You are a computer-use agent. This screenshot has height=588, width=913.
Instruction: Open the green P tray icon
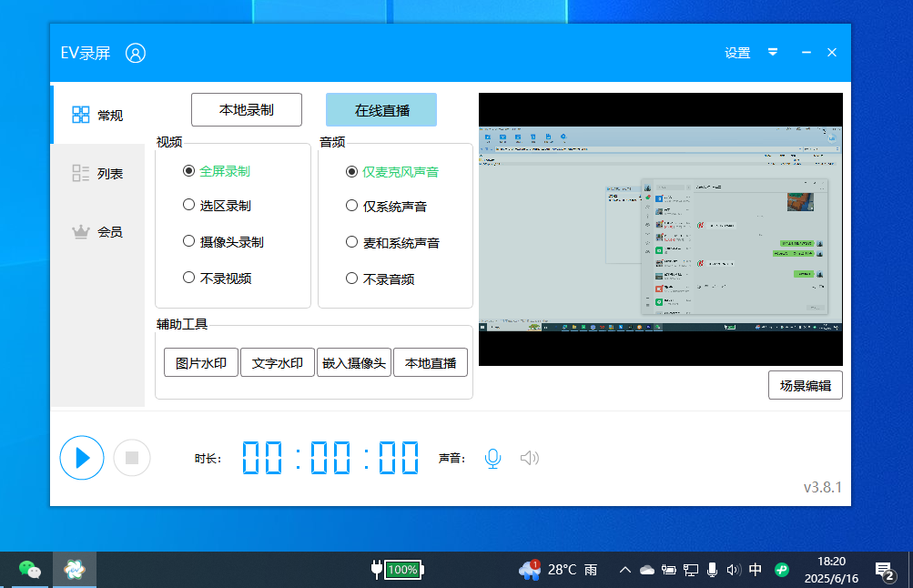tap(781, 570)
